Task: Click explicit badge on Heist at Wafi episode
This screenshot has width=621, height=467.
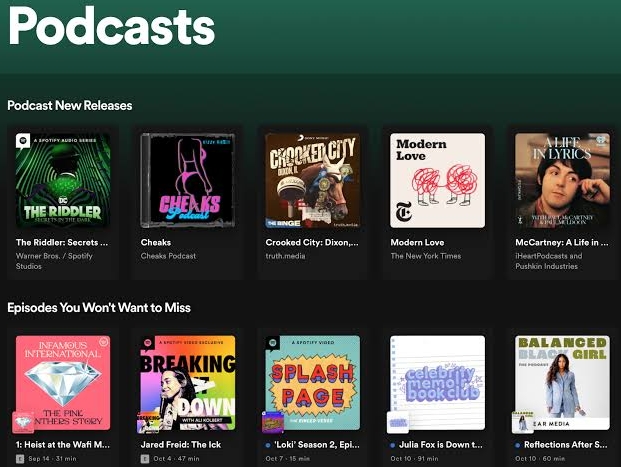Action: tap(20, 459)
